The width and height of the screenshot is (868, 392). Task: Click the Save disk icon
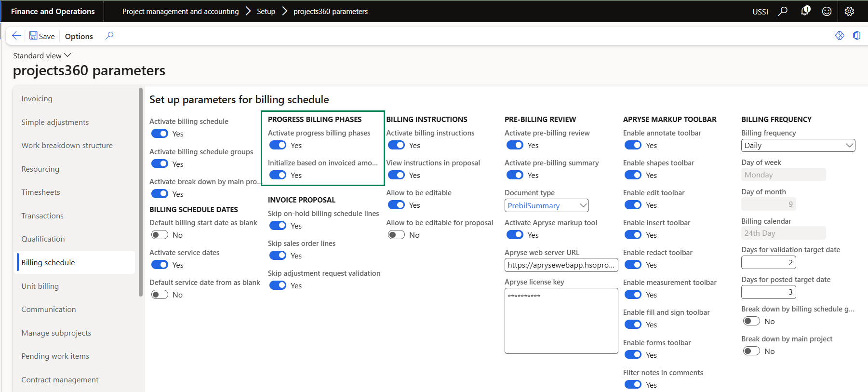point(33,36)
